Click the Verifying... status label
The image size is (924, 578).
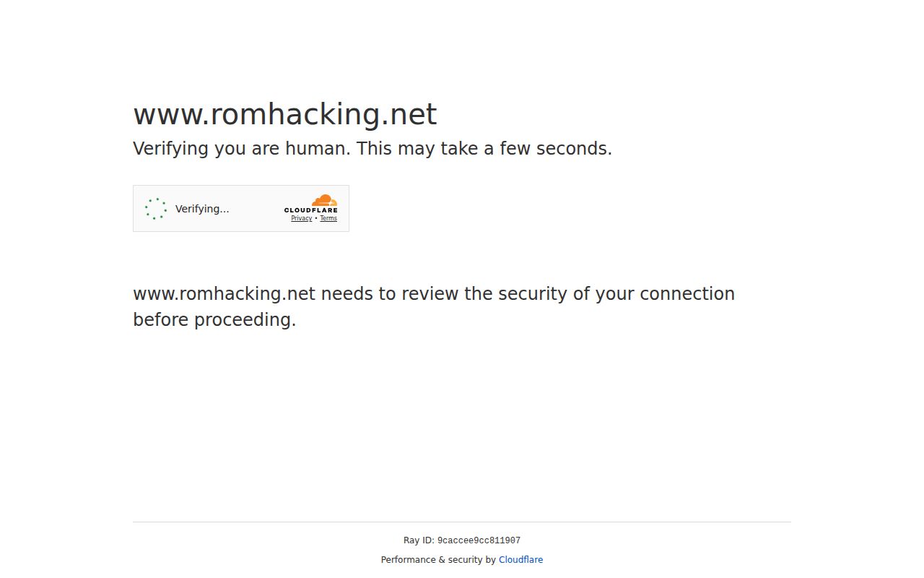202,208
